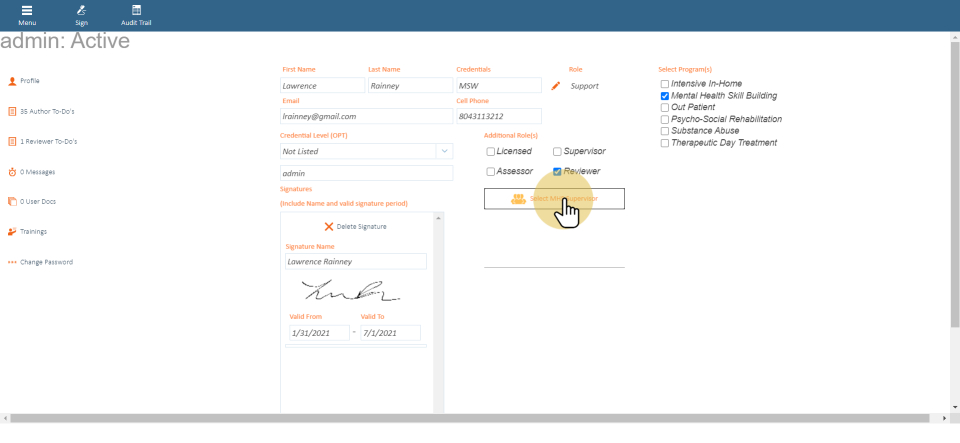Enable the Licensed role checkbox
Screen dimensions: 960x443
491,152
